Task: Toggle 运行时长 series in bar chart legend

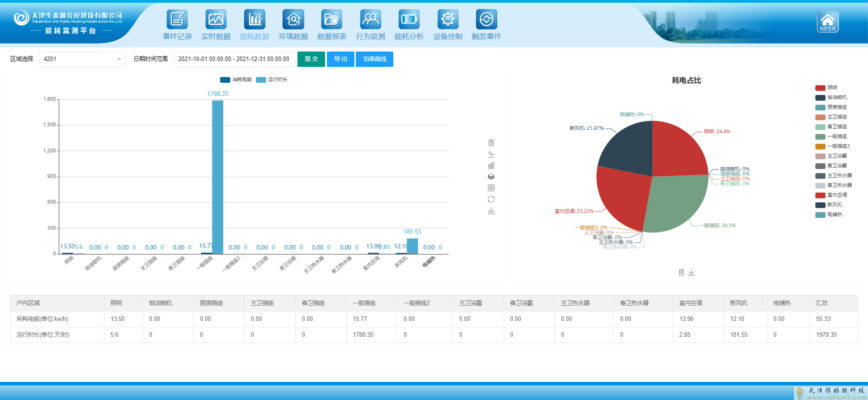Action: (x=272, y=80)
